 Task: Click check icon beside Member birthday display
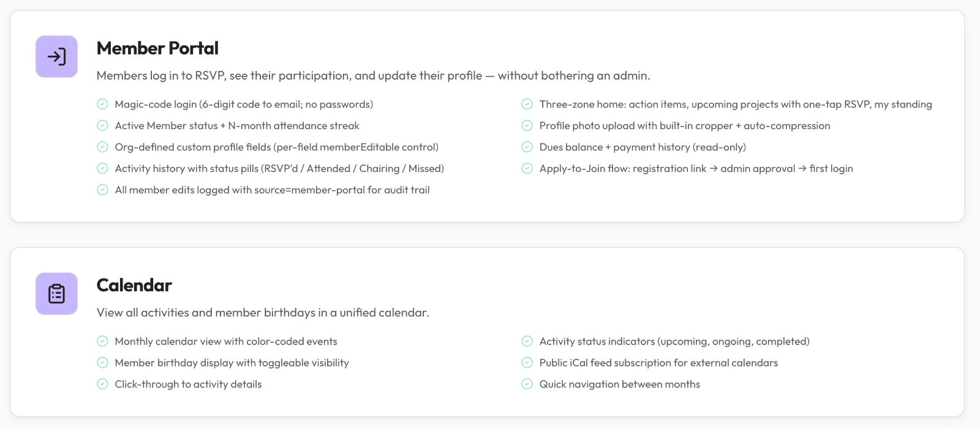[103, 363]
